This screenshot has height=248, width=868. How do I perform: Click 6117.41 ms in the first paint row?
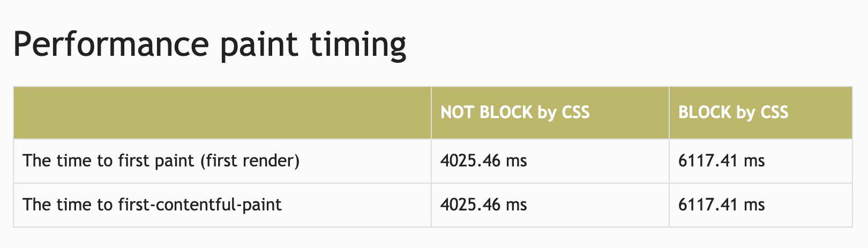tap(722, 161)
